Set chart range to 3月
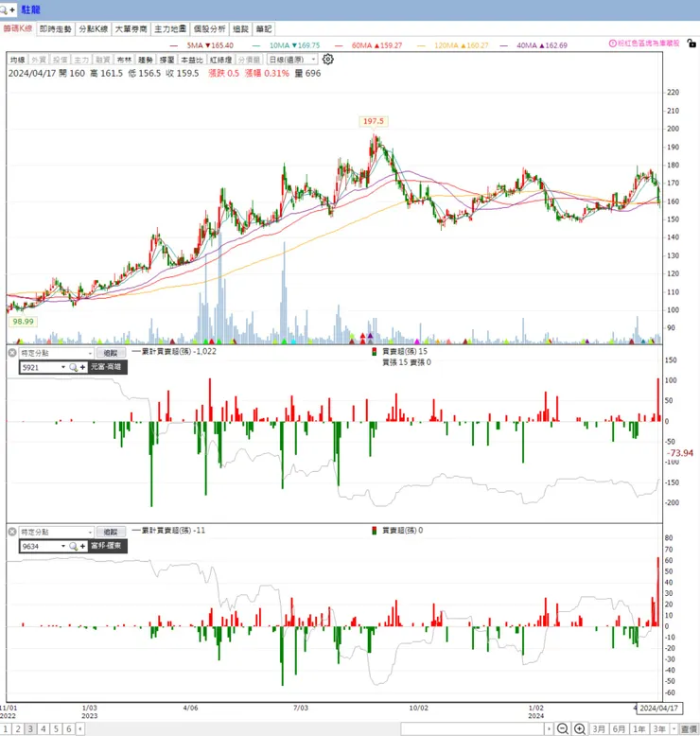Screen dimensions: 700x736 pos(599,729)
